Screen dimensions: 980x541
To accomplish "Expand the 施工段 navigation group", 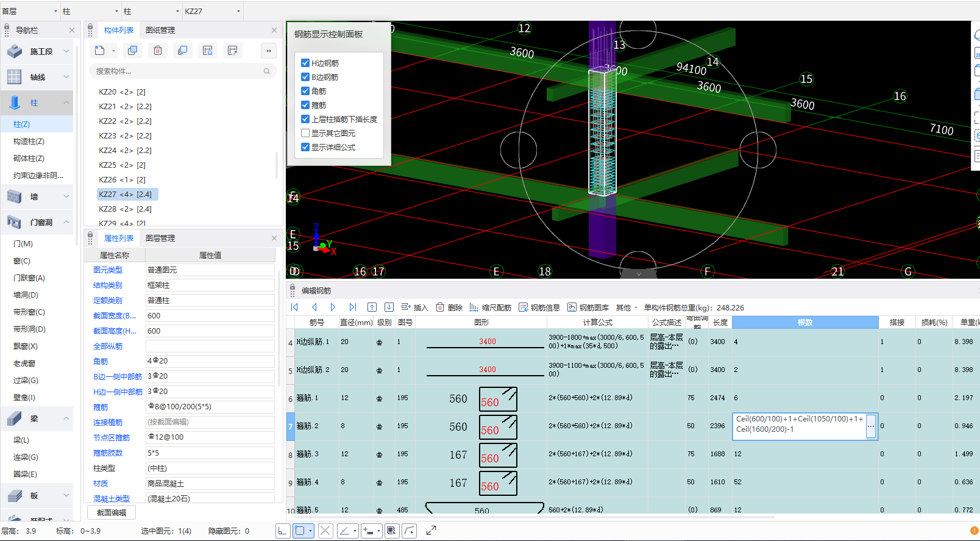I will point(66,51).
